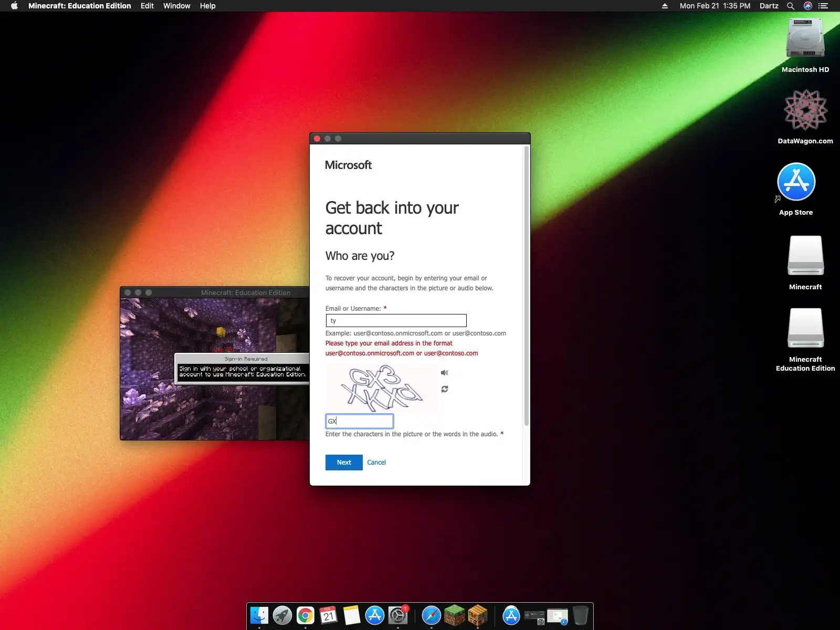
Task: Open Google Chrome from the dock
Action: point(306,615)
